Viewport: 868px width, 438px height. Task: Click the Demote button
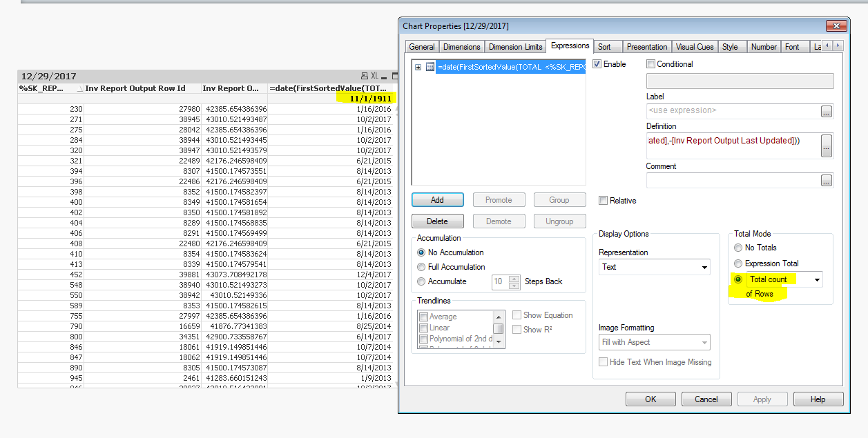coord(499,221)
